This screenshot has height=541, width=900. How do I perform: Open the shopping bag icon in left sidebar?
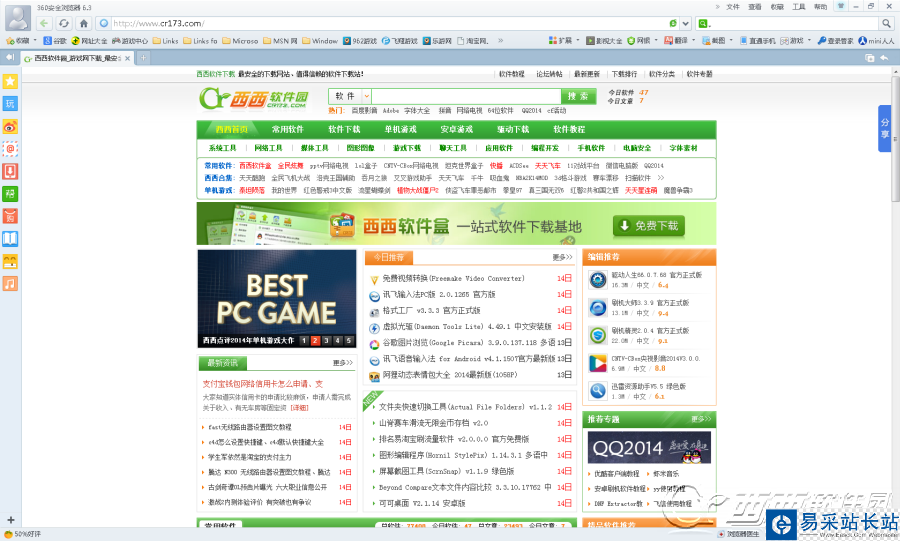(10, 216)
